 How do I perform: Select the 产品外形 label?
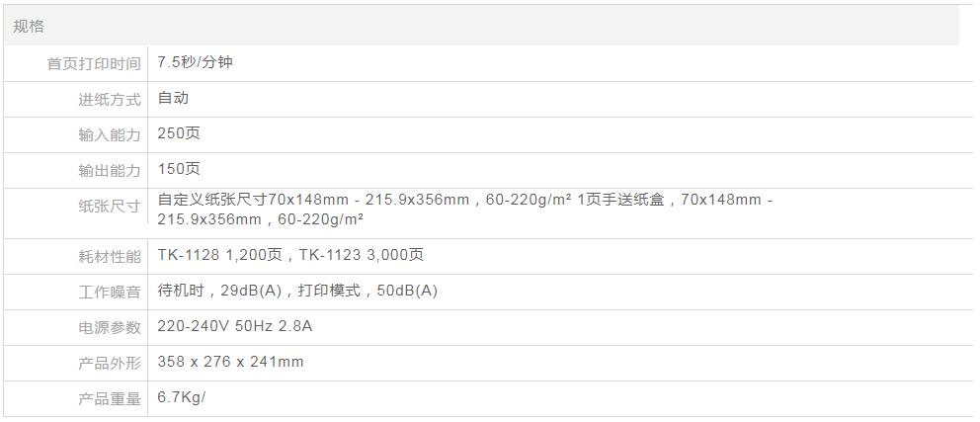tap(110, 363)
